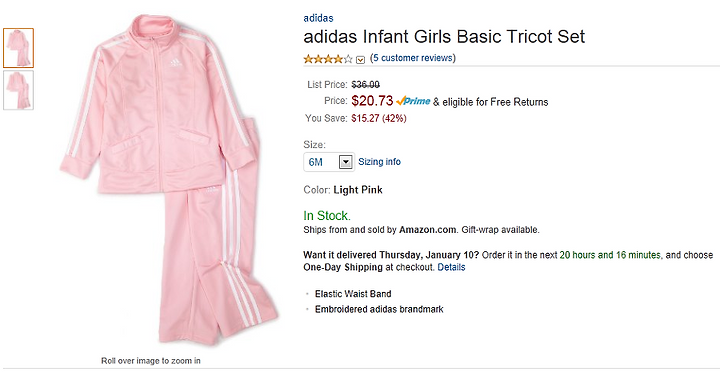Click the Roll over image to zoom in caption

point(151,361)
